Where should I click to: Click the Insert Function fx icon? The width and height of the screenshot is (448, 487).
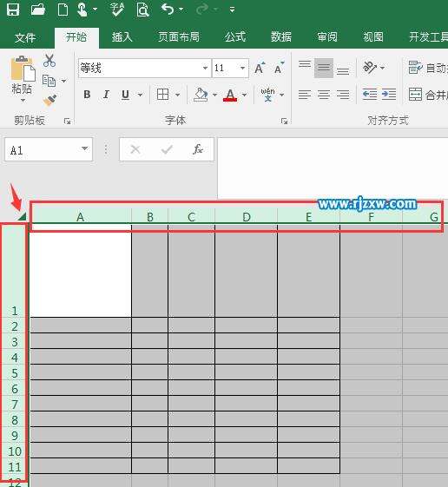tap(198, 149)
